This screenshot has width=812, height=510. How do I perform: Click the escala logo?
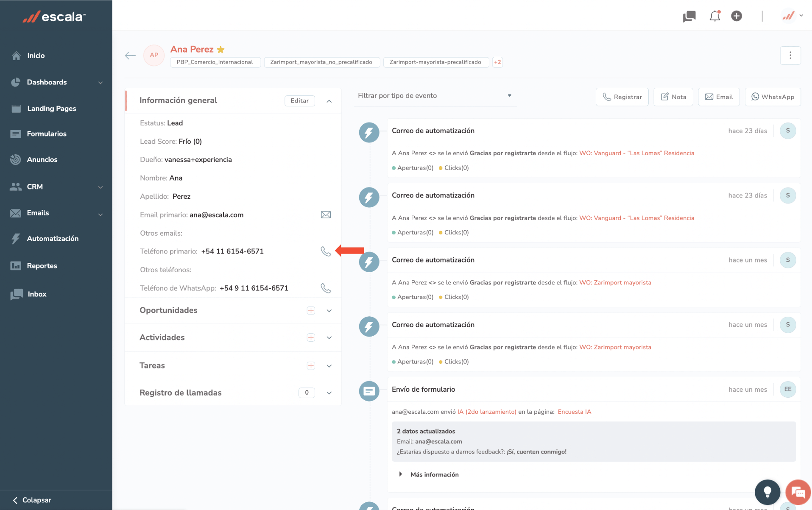[54, 17]
